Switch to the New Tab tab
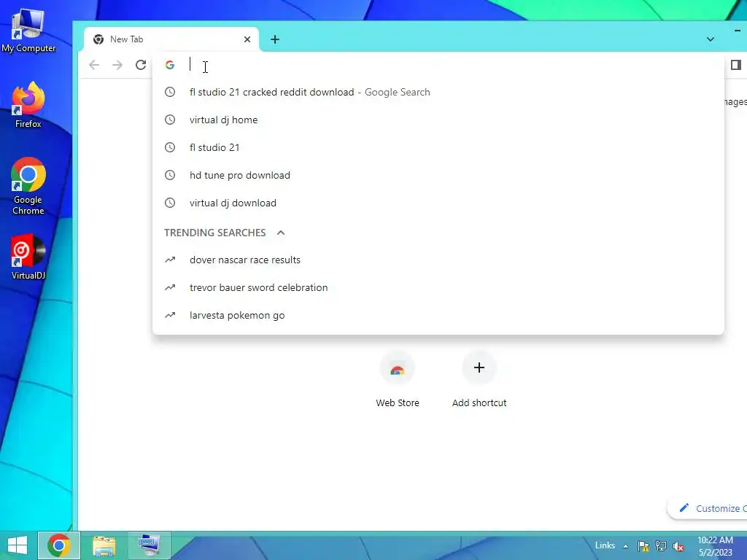Image resolution: width=747 pixels, height=560 pixels. click(171, 39)
